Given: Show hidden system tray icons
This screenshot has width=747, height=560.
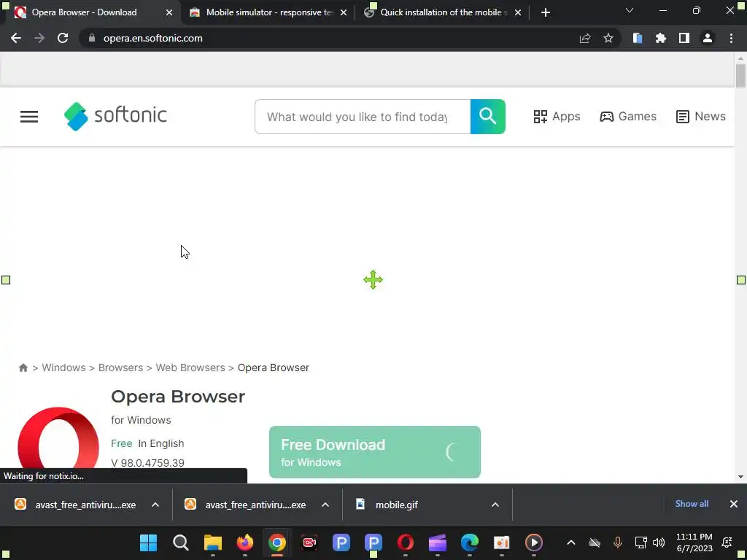Looking at the screenshot, I should click(x=570, y=542).
